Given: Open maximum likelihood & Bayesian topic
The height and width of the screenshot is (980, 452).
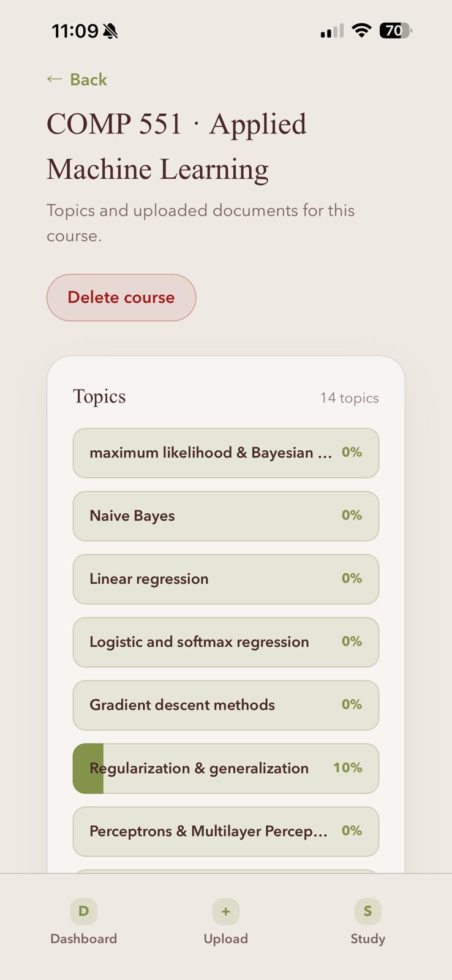Looking at the screenshot, I should click(226, 453).
